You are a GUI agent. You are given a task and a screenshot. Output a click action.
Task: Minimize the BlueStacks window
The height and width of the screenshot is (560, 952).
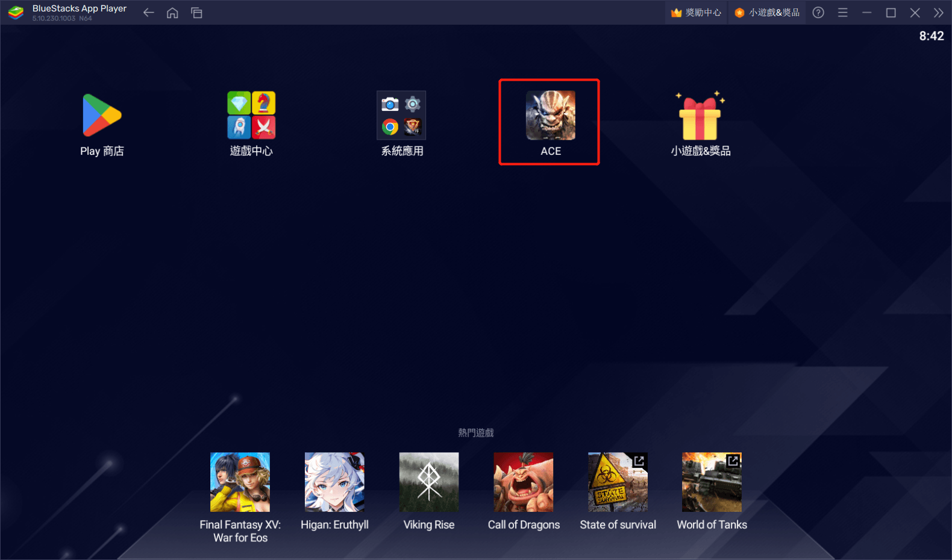point(866,13)
